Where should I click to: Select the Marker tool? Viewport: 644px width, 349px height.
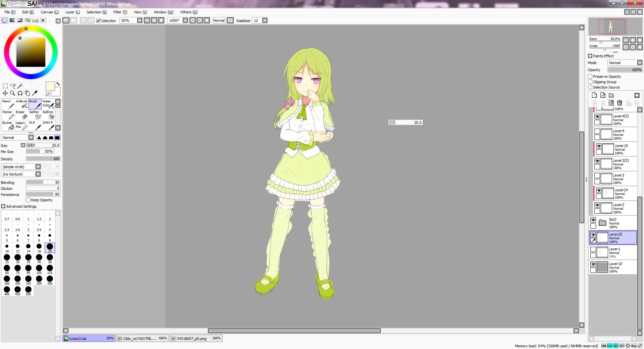pyautogui.click(x=8, y=115)
